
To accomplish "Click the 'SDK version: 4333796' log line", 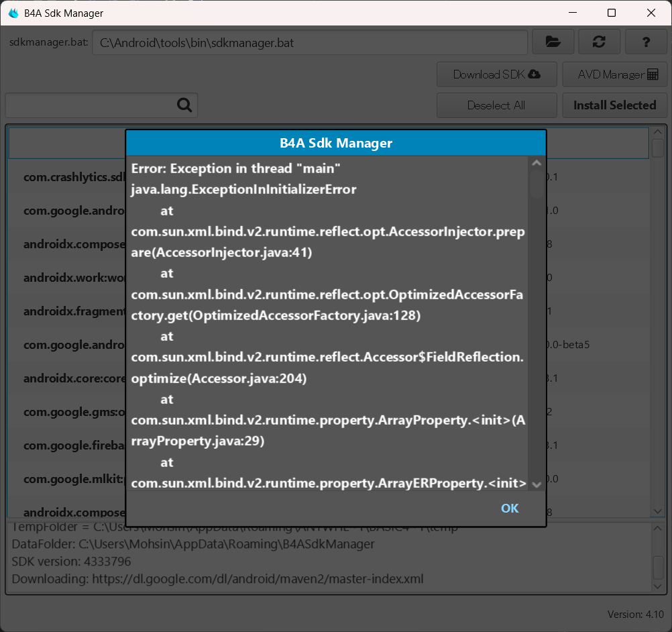I will point(71,562).
